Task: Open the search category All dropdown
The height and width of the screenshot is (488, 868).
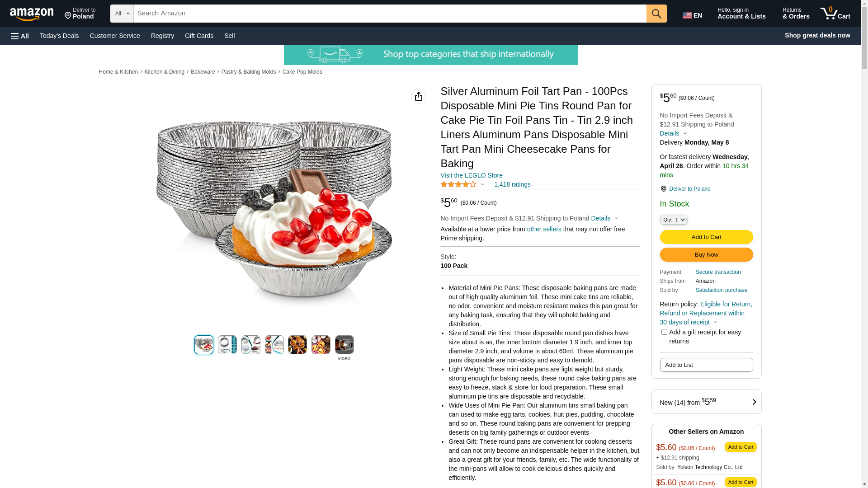Action: click(x=122, y=14)
